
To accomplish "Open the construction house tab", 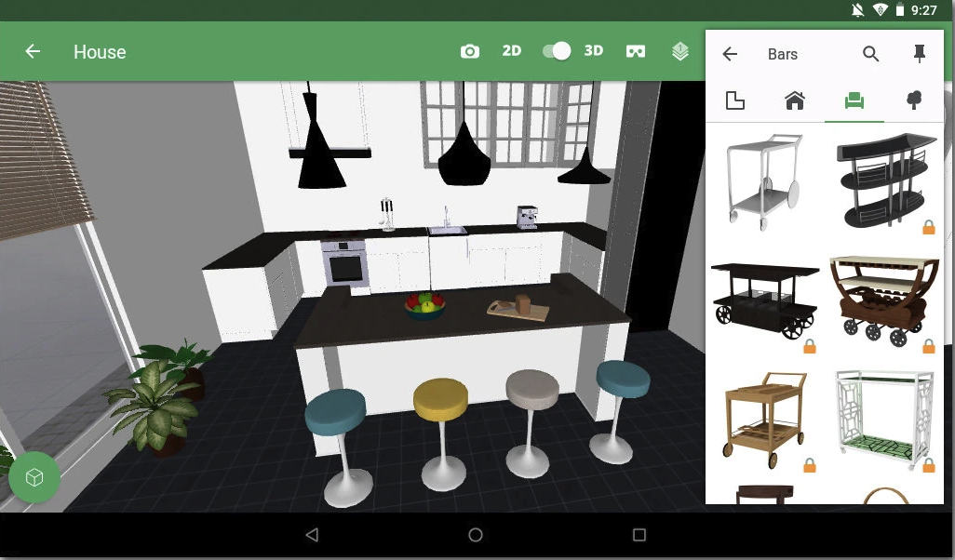I will pyautogui.click(x=795, y=100).
